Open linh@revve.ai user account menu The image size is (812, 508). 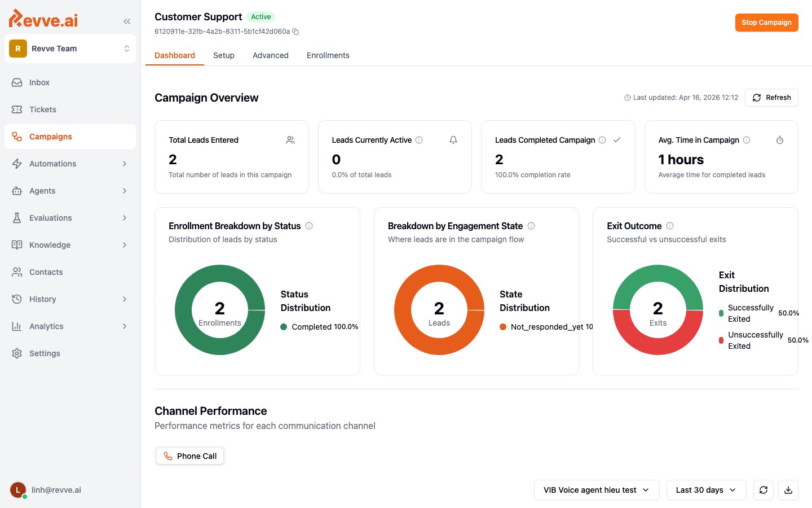point(70,490)
